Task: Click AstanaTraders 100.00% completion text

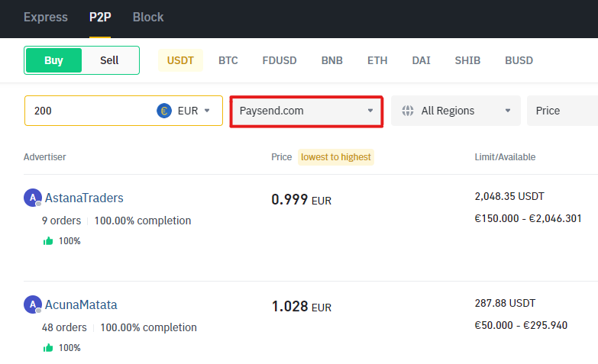Action: (x=143, y=221)
